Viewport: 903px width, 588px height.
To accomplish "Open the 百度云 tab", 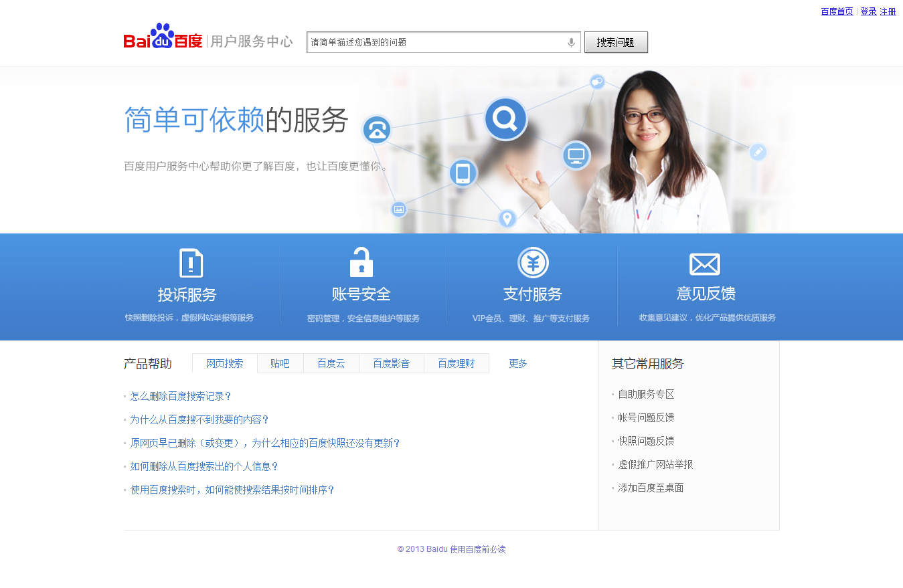I will coord(331,363).
